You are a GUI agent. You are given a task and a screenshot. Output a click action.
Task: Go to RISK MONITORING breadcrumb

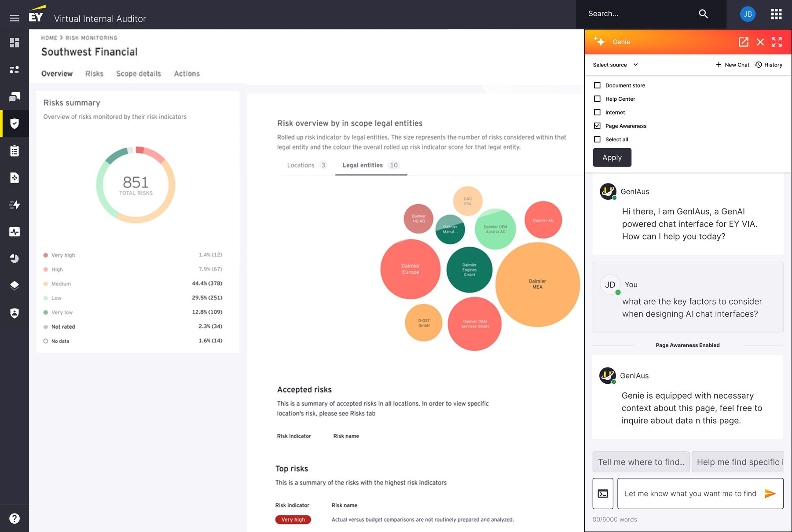92,38
